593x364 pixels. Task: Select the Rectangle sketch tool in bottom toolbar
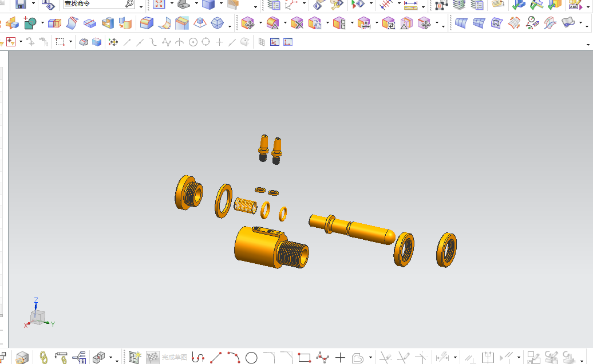click(x=305, y=358)
